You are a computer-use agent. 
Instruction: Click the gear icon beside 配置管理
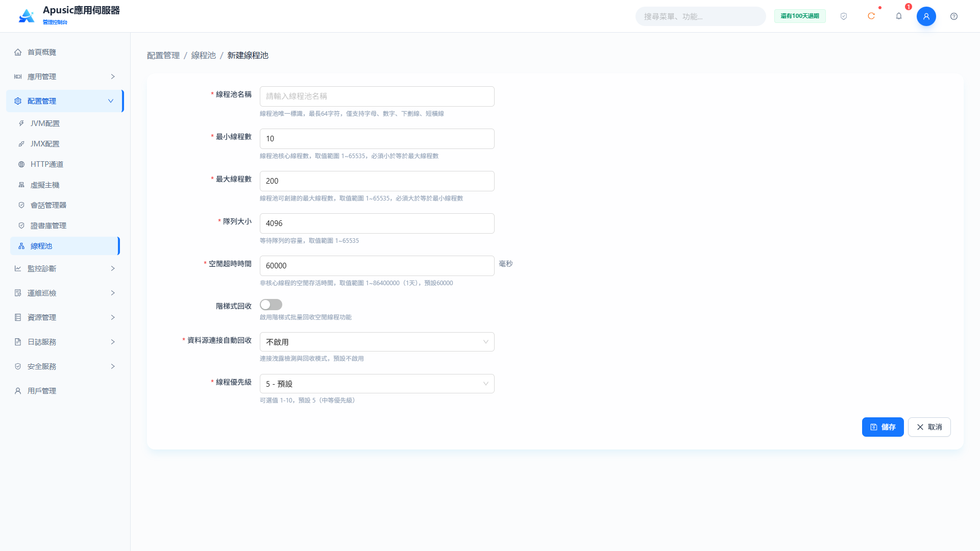(18, 101)
